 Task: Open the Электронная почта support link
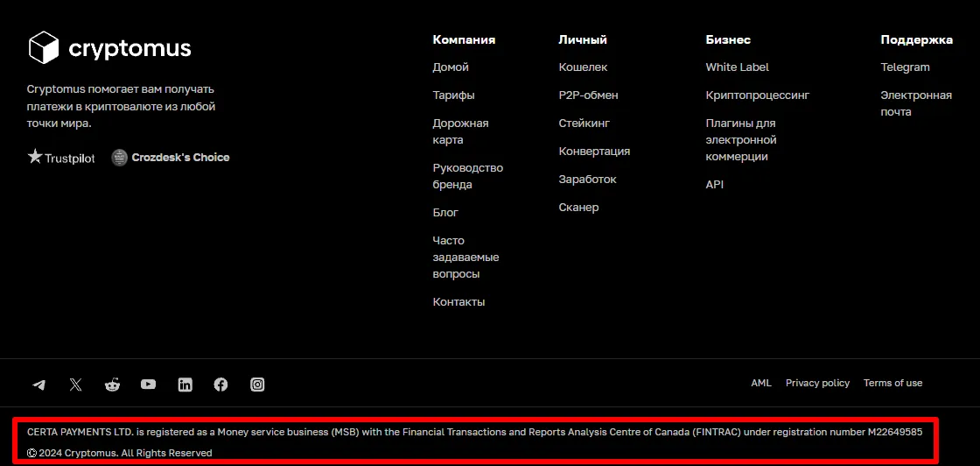click(915, 103)
